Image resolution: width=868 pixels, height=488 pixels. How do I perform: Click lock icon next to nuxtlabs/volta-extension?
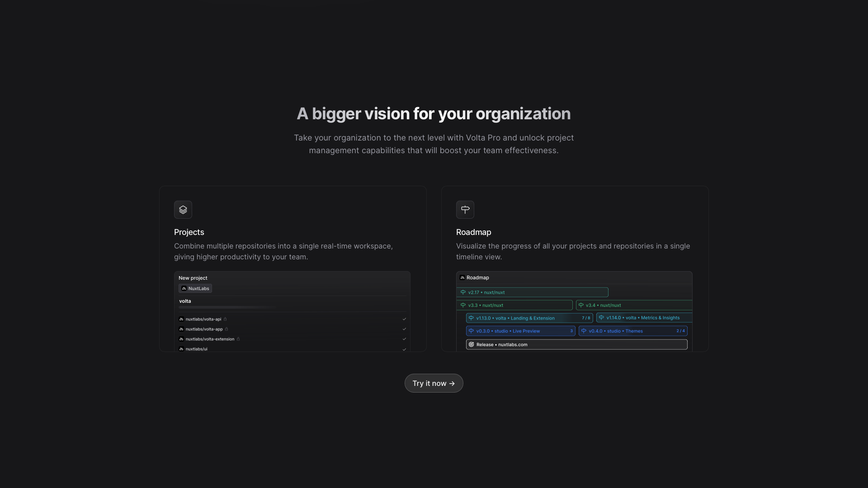(x=238, y=339)
